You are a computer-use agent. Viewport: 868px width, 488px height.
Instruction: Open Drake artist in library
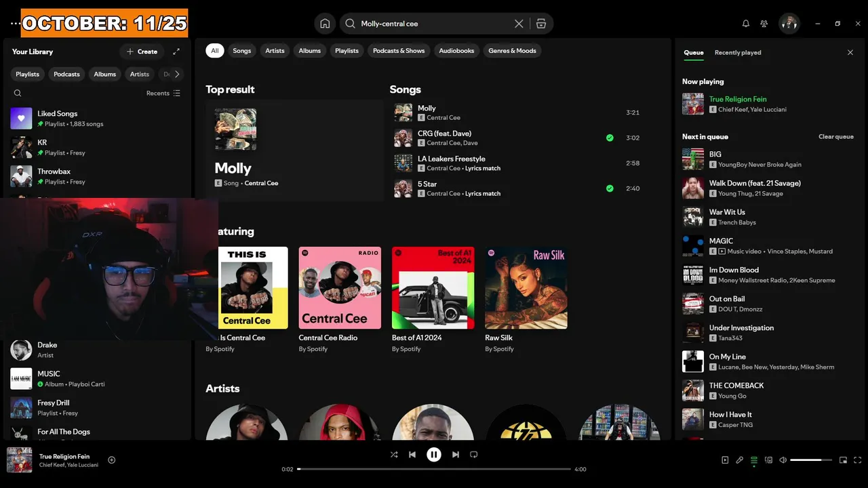[97, 350]
